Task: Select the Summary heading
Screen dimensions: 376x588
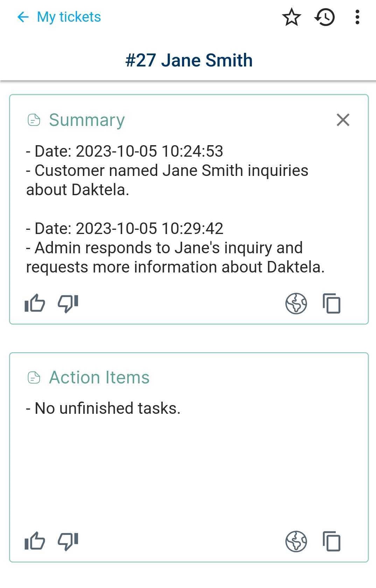Action: coord(87,120)
